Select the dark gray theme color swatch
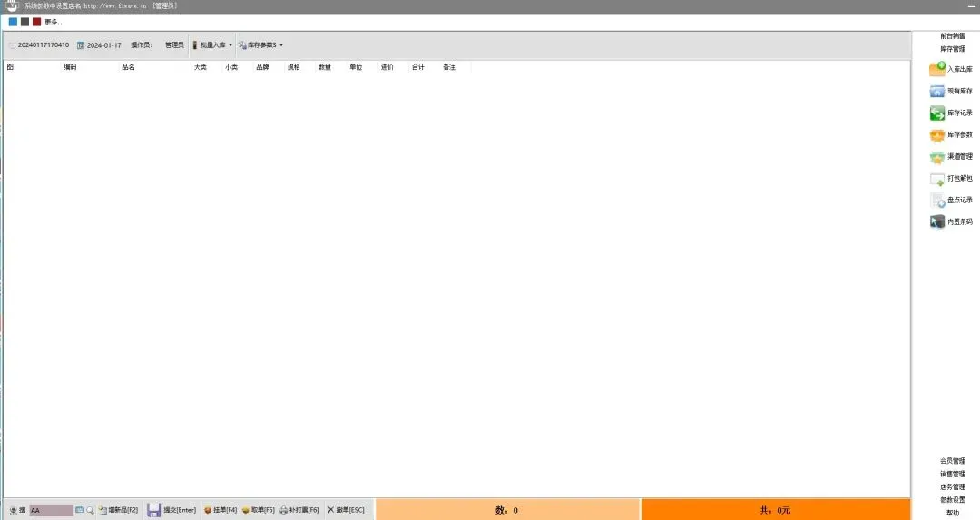Image resolution: width=980 pixels, height=520 pixels. click(25, 22)
